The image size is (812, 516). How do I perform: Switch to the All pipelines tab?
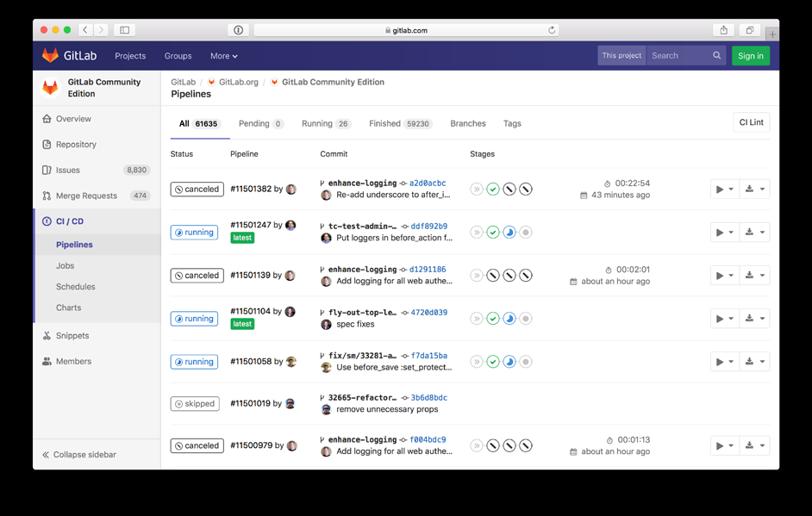(x=200, y=124)
